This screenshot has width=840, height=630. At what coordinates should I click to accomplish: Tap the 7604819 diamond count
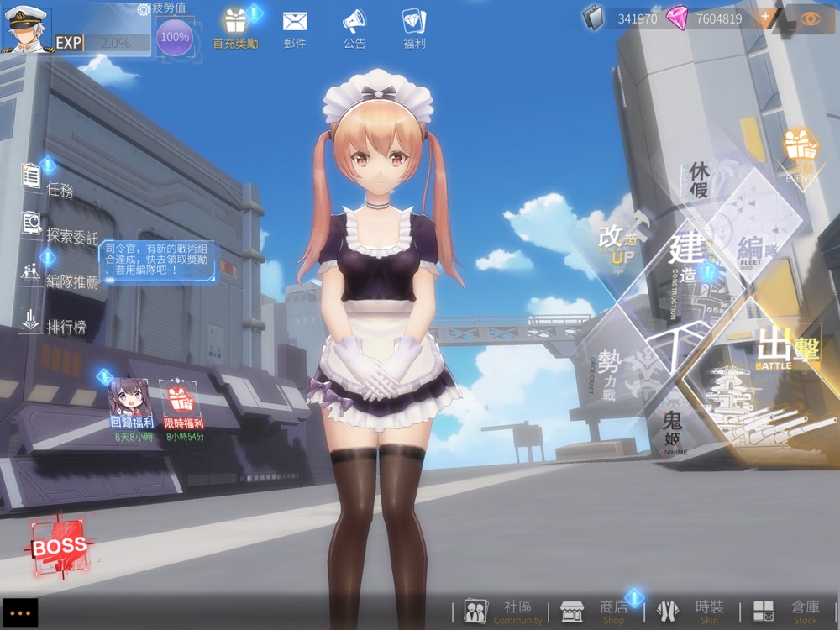(719, 18)
